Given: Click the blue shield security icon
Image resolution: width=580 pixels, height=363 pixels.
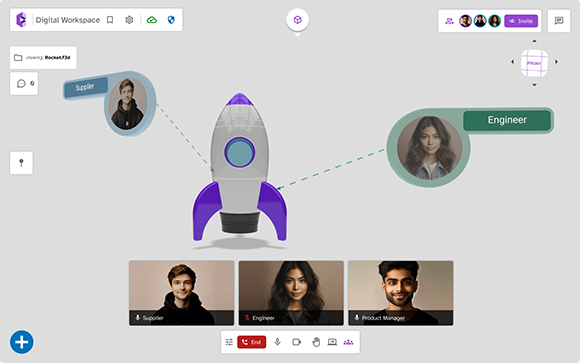Looking at the screenshot, I should pos(171,20).
